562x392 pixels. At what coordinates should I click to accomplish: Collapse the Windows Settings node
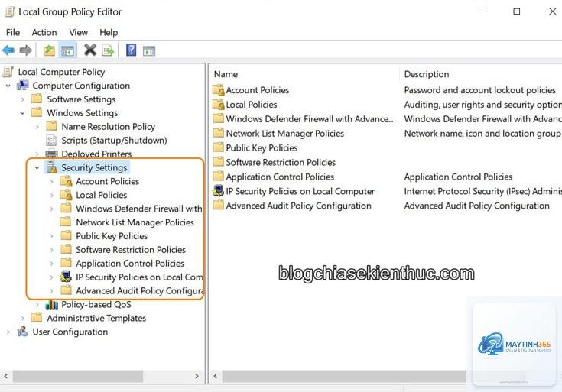(x=23, y=113)
